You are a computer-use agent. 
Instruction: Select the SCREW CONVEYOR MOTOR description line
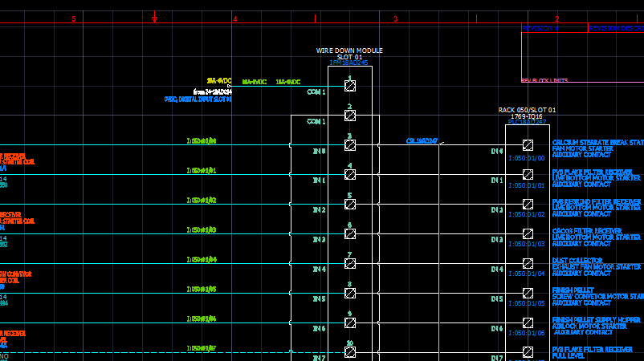[598, 296]
